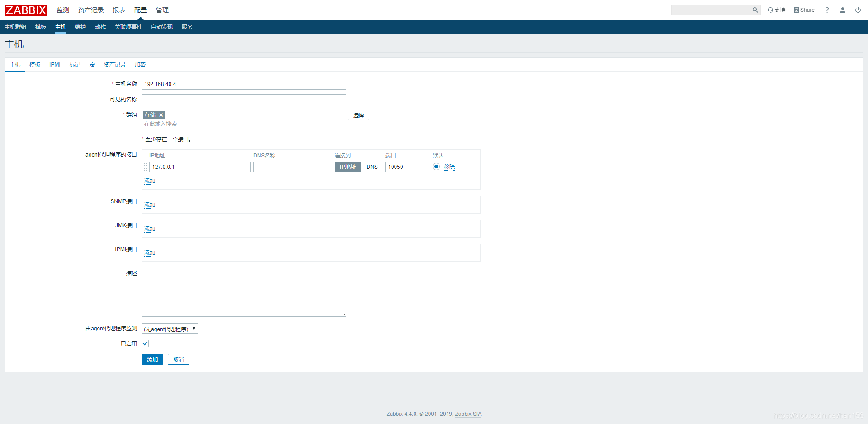This screenshot has height=424, width=868.
Task: Select the 主机 form tab
Action: (15, 65)
